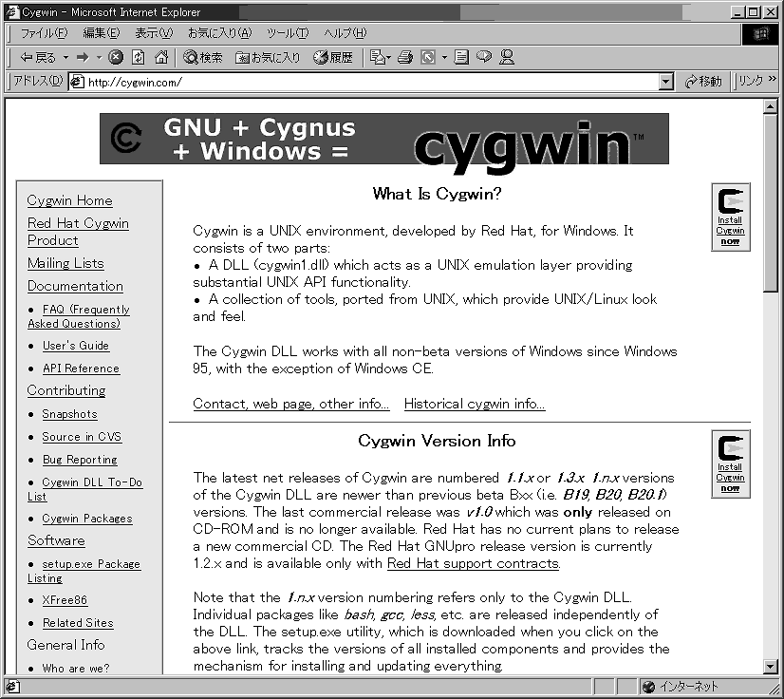The width and height of the screenshot is (784, 699).
Task: Open the 検索 search pane
Action: point(202,58)
